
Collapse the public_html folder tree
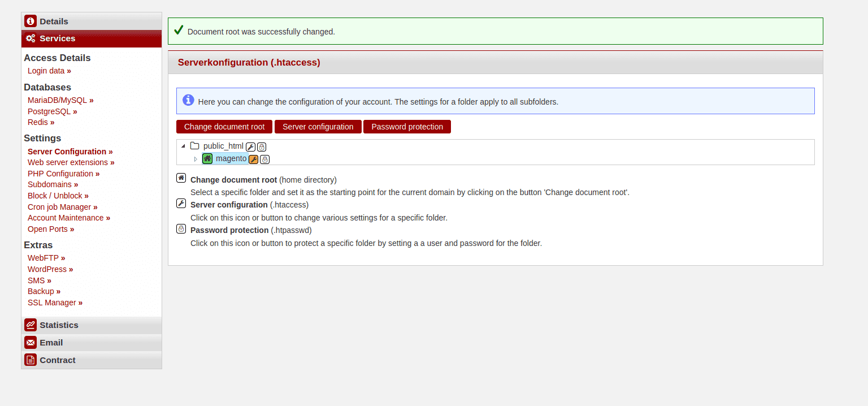click(x=183, y=145)
